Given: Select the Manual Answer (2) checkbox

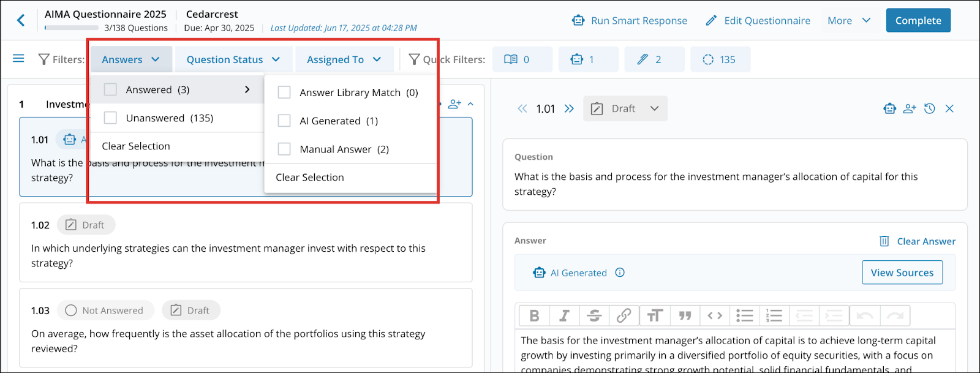Looking at the screenshot, I should 284,149.
